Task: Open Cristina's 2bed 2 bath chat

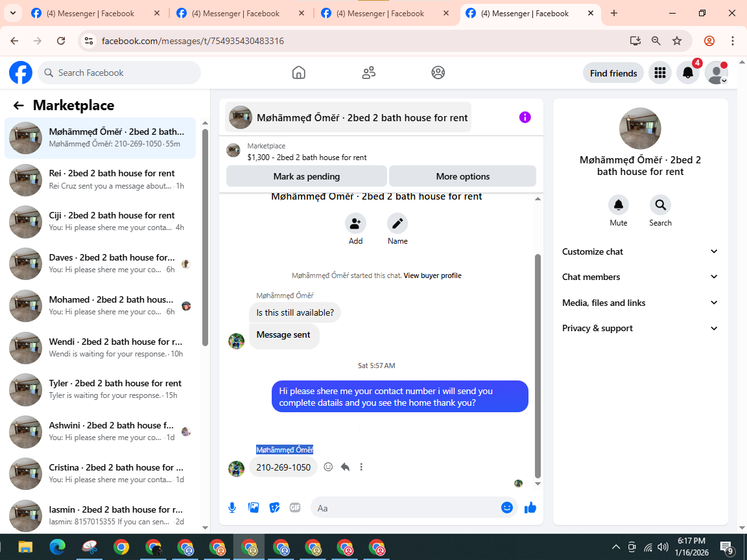Action: pyautogui.click(x=100, y=473)
